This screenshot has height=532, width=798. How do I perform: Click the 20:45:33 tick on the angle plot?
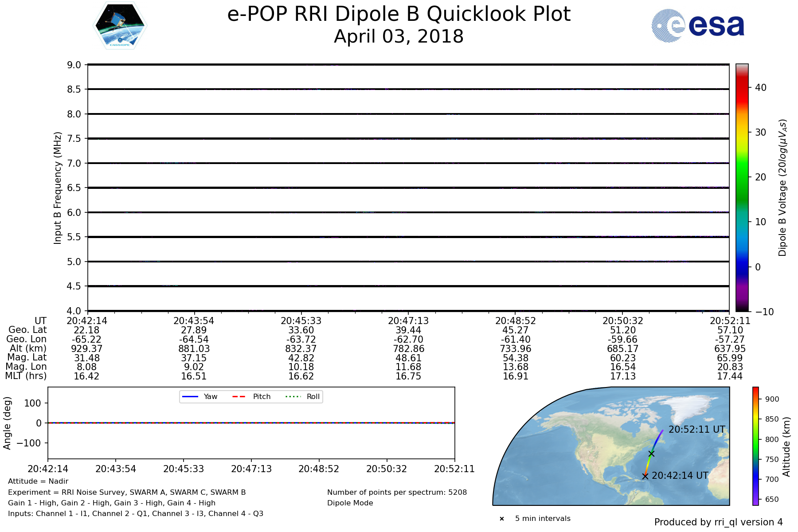coord(184,469)
